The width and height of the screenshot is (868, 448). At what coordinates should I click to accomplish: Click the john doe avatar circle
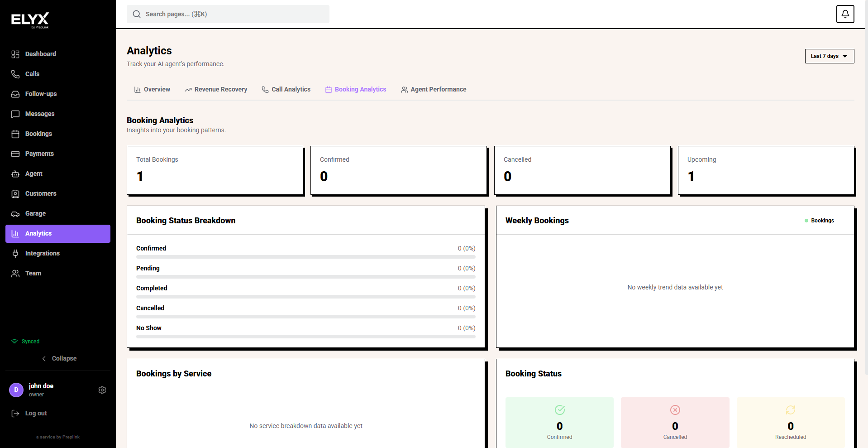(16, 390)
